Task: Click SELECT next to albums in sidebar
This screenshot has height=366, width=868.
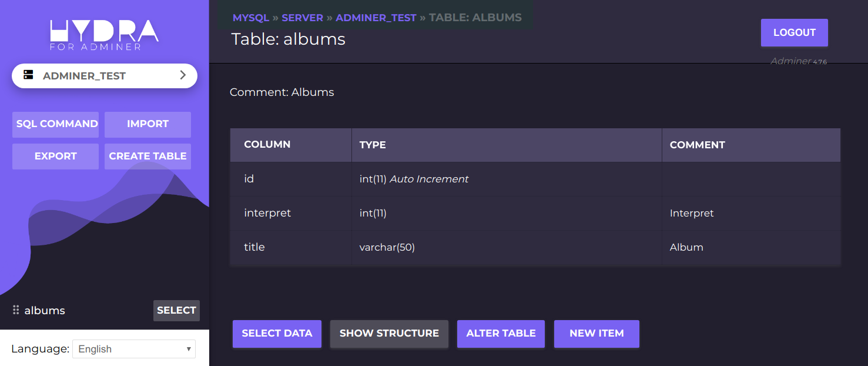Action: [x=176, y=310]
